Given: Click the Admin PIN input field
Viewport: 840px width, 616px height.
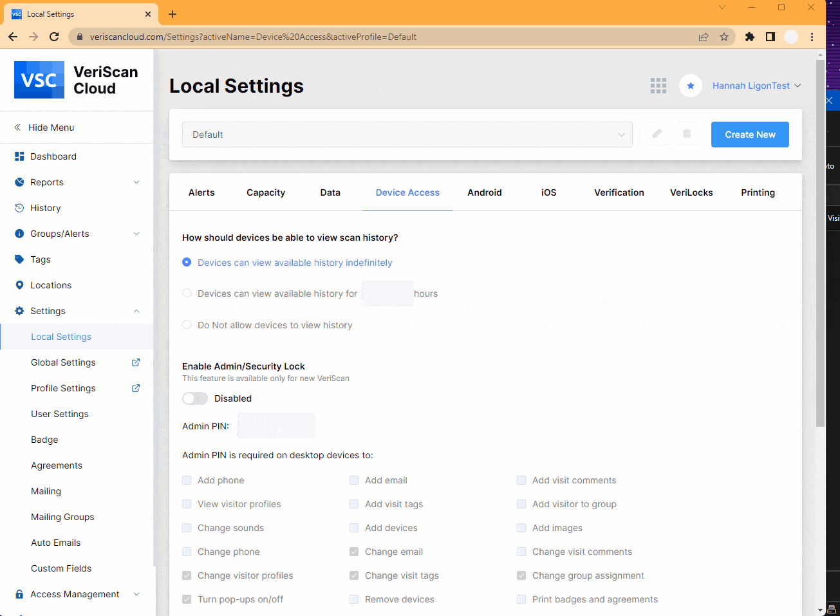Looking at the screenshot, I should pos(276,425).
